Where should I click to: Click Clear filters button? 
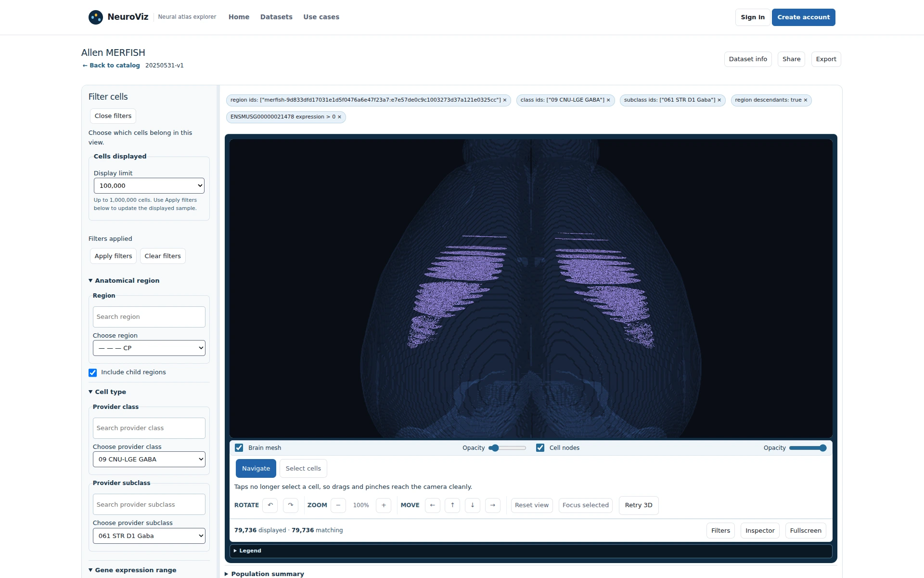coord(163,256)
